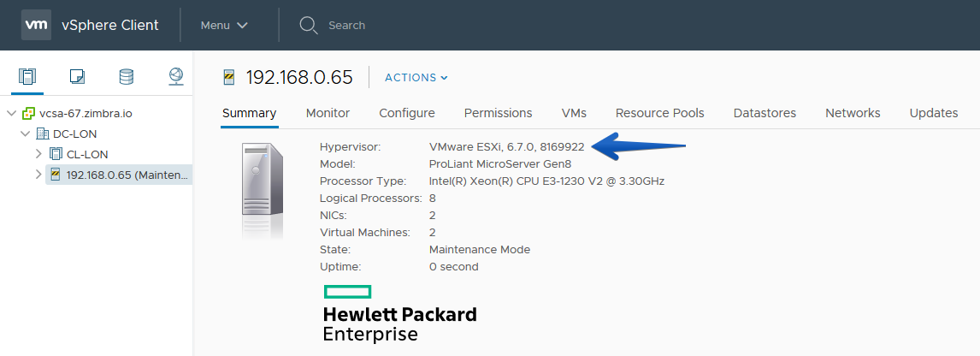Click the State: label
The image size is (980, 356).
tap(335, 250)
